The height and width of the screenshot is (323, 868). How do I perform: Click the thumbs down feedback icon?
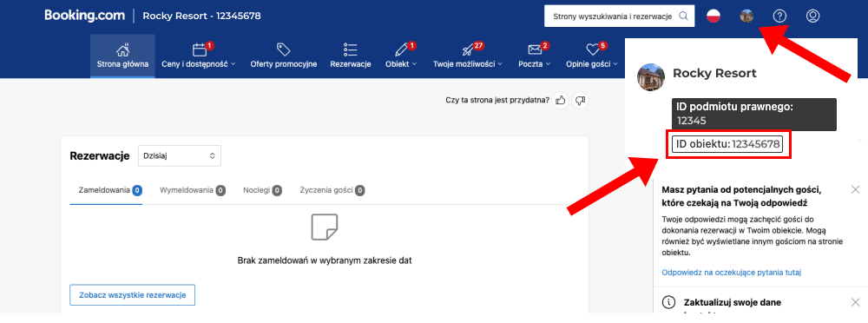pos(581,100)
